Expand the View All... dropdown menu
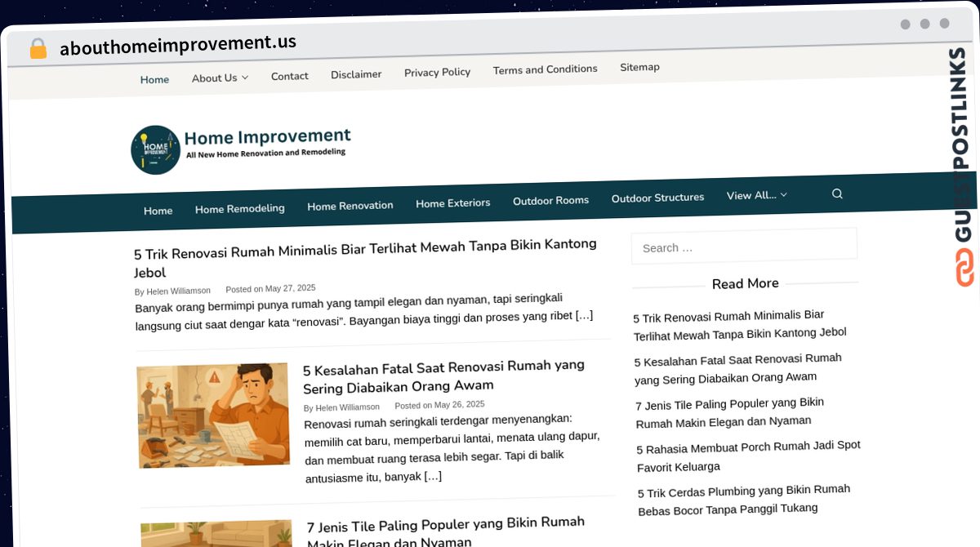980x547 pixels. 756,195
